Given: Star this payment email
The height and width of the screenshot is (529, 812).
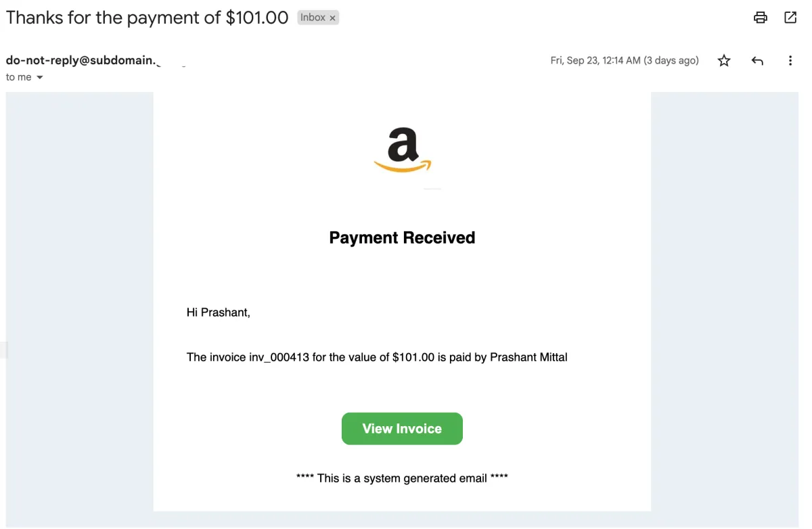Looking at the screenshot, I should 724,61.
